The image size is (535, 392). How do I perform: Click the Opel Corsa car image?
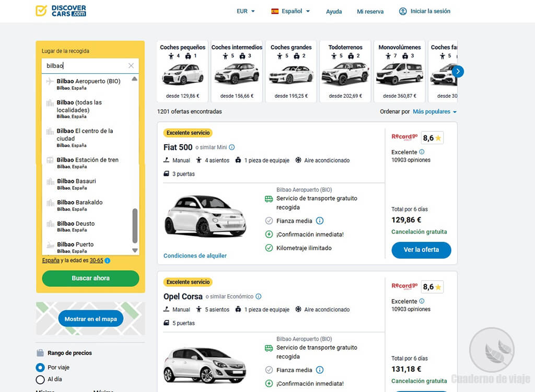click(205, 365)
